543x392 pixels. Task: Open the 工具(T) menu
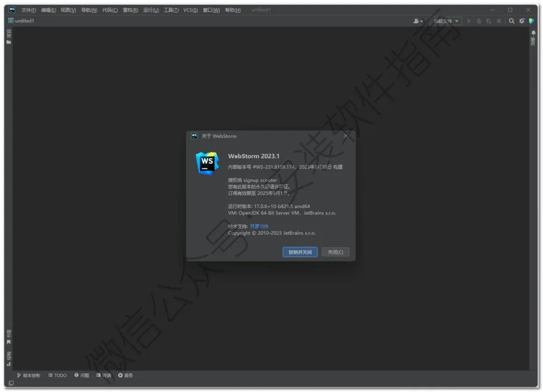(171, 10)
